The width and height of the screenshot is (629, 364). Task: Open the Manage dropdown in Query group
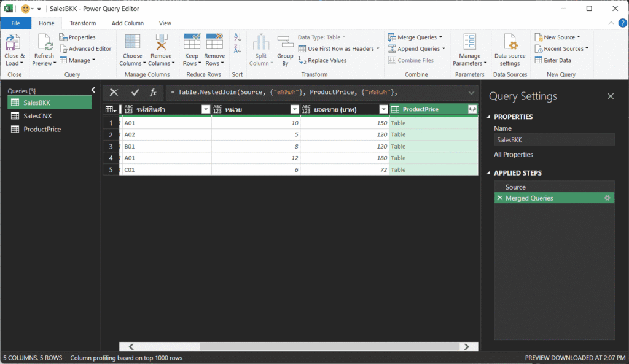pos(77,61)
